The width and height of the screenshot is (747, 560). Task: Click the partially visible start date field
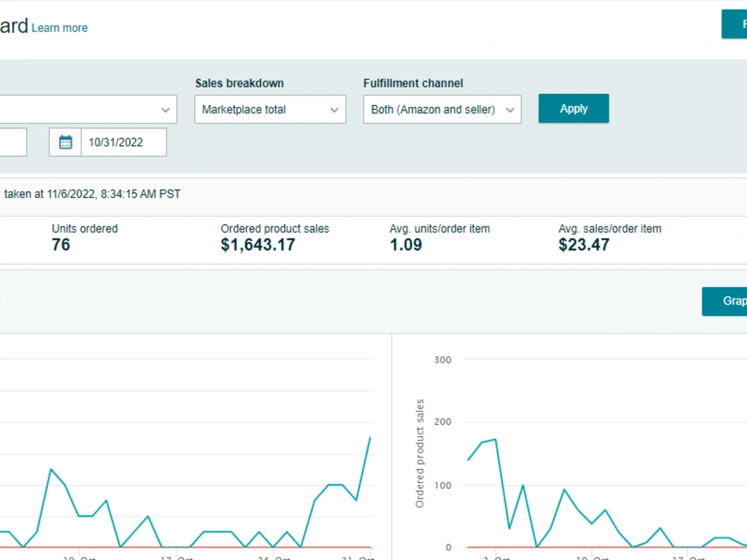point(13,142)
